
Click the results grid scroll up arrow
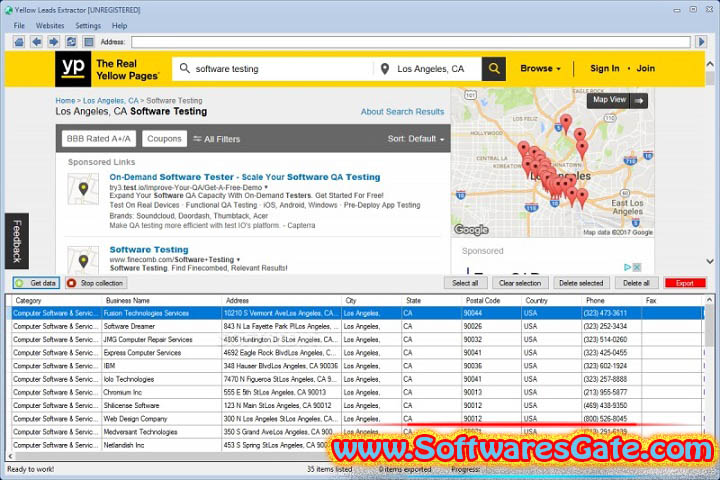click(x=709, y=300)
